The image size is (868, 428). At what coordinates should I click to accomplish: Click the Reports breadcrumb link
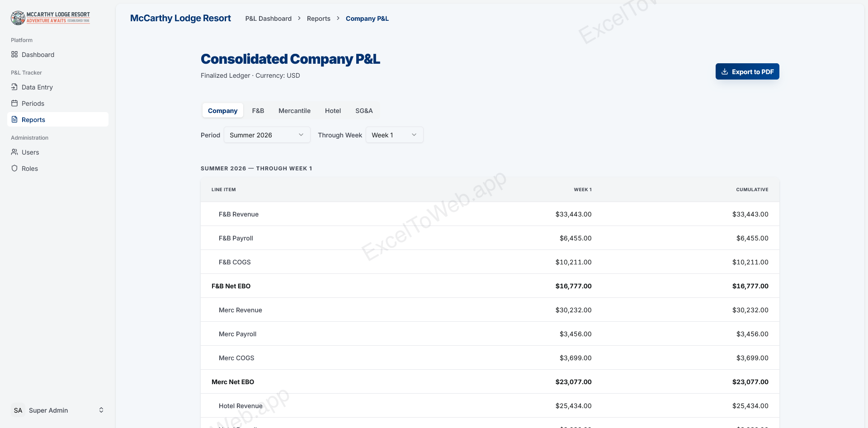coord(318,19)
